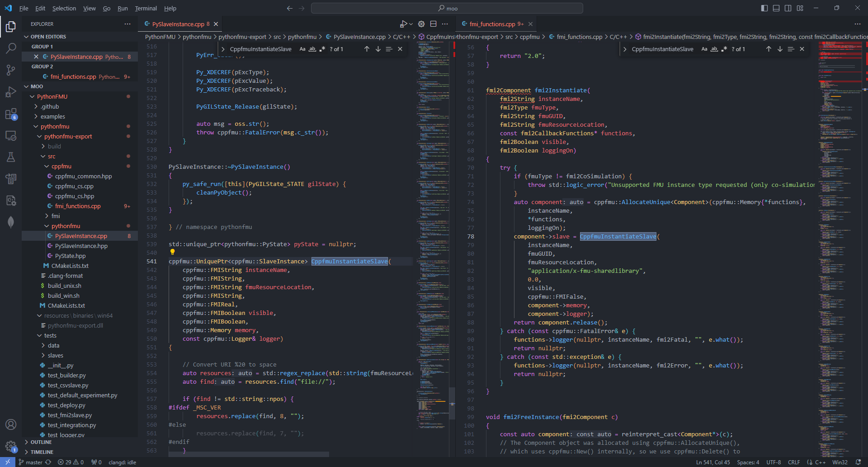Click right editor minimap overview
Image resolution: width=868 pixels, height=467 pixels.
(840, 249)
